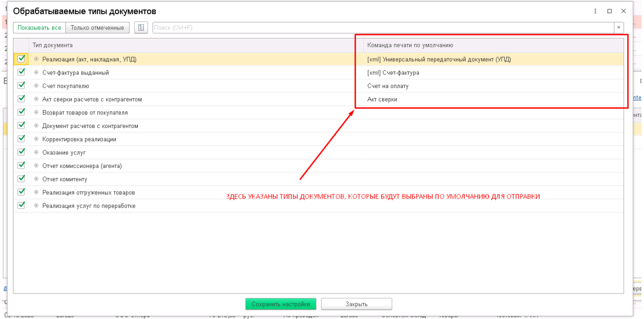The image size is (644, 319).
Task: Uncheck Реализация (акт, накладная, УПД) checkbox
Action: [x=21, y=59]
